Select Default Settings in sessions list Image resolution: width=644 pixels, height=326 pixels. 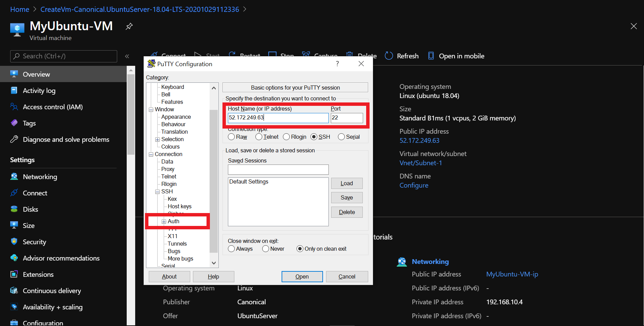coord(249,181)
